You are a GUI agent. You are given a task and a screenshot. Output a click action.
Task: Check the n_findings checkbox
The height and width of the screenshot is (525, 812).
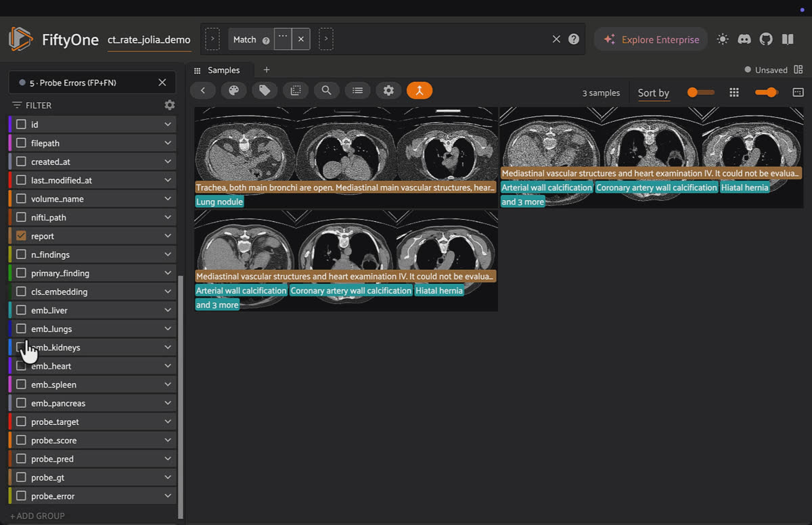[21, 254]
